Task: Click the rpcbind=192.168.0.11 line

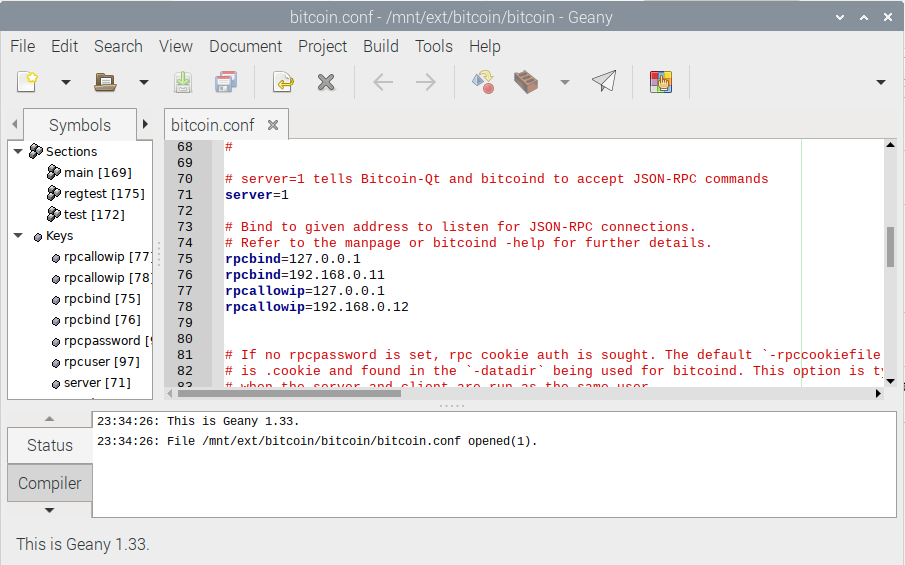Action: [305, 275]
